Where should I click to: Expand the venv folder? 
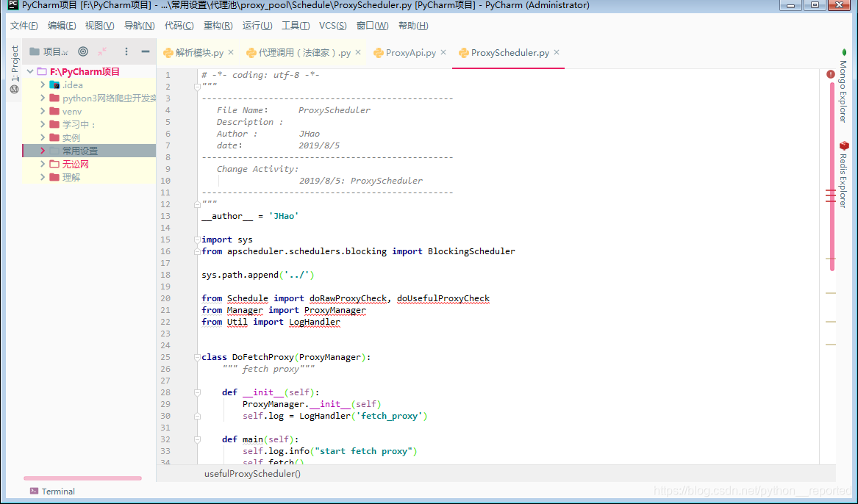coord(43,111)
